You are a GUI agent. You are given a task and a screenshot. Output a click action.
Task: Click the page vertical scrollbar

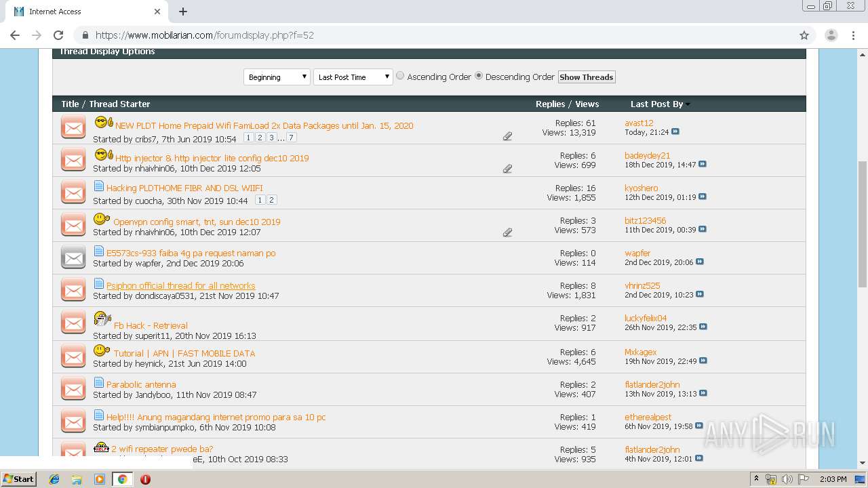click(863, 224)
